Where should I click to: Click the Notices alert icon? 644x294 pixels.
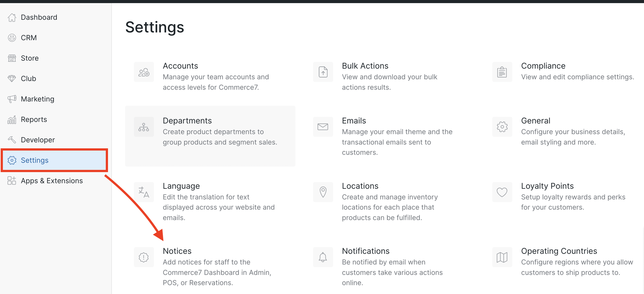pos(144,257)
